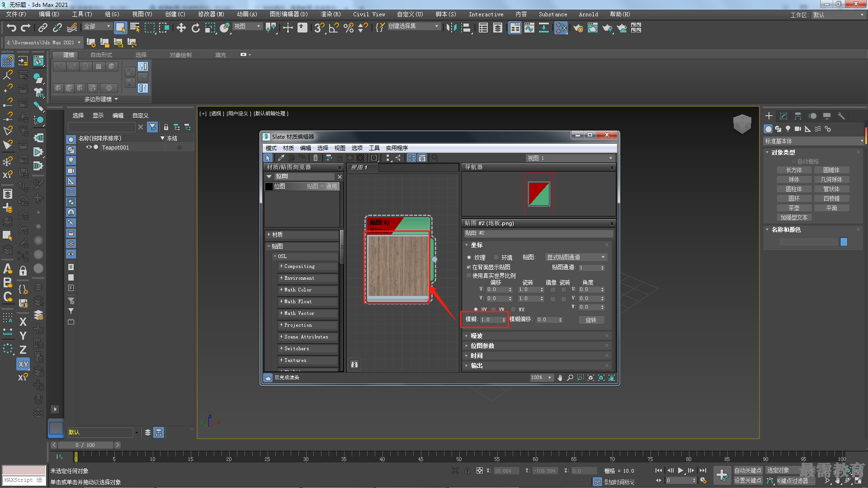Click the 长方体 primitive button
The height and width of the screenshot is (488, 868).
pos(794,170)
